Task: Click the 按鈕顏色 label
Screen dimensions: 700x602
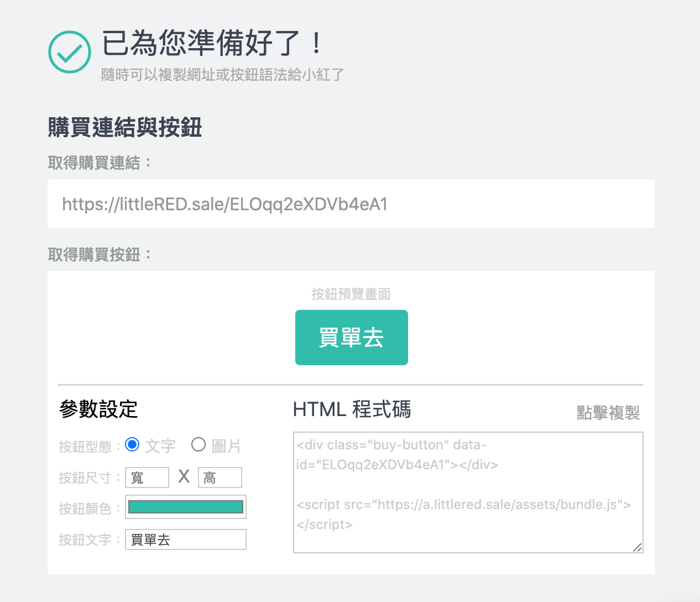Action: 90,508
